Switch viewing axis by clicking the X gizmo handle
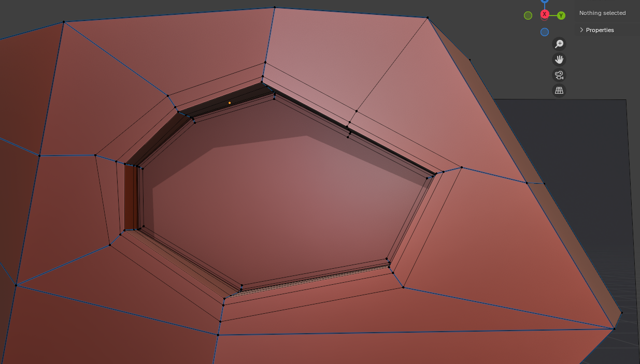Image resolution: width=640 pixels, height=364 pixels. pyautogui.click(x=545, y=15)
